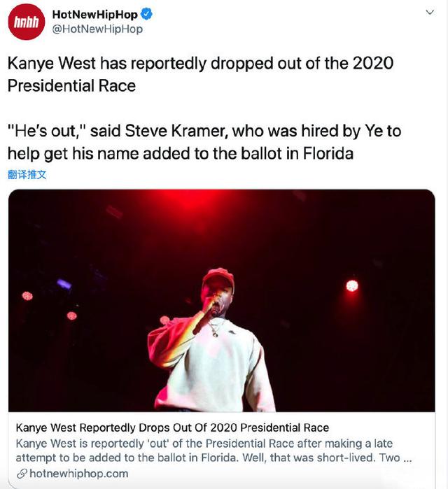Click the bright red spotlight in photo

pyautogui.click(x=352, y=285)
